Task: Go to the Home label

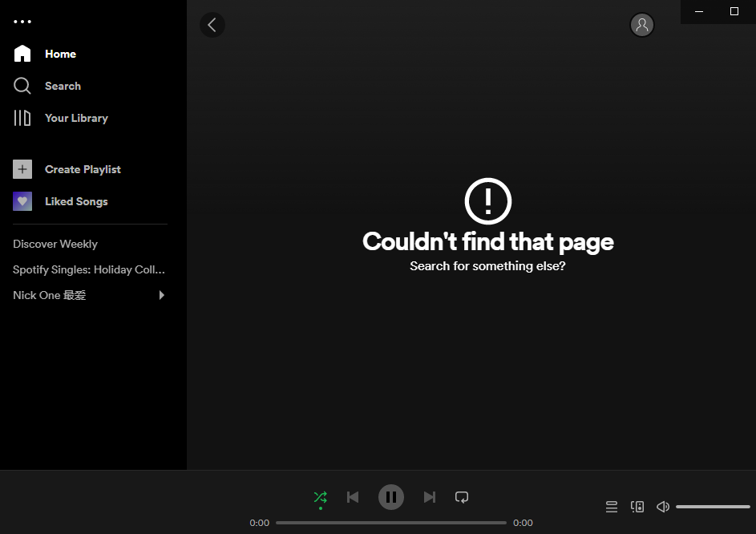Action: [60, 54]
